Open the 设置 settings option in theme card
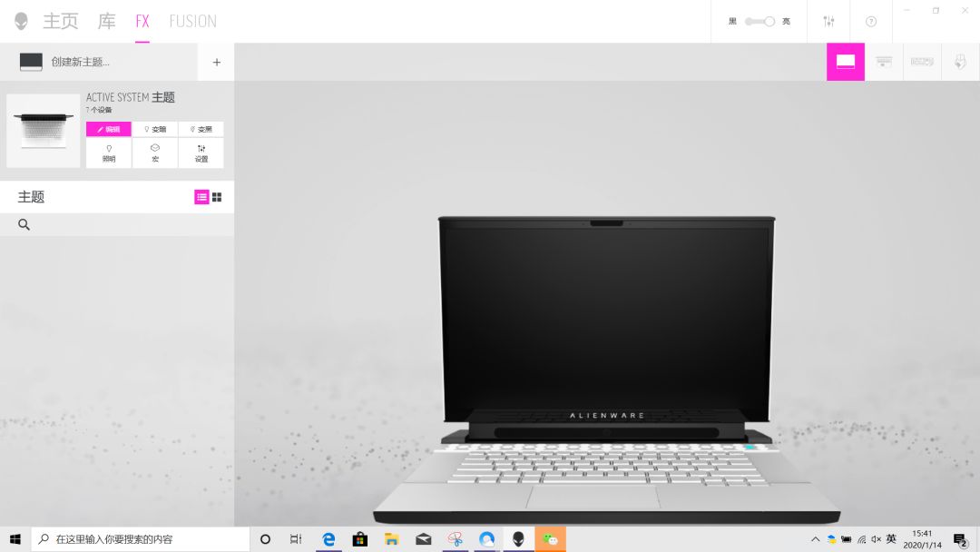Screen dimensions: 980x552 [201, 153]
